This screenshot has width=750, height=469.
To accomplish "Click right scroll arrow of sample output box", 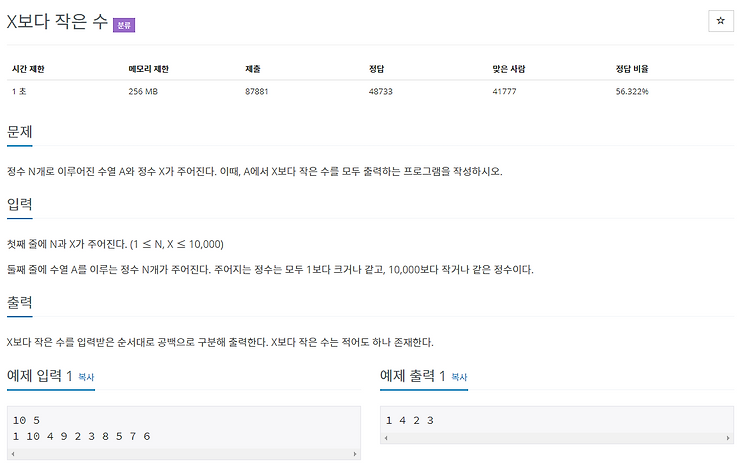I will coord(728,438).
